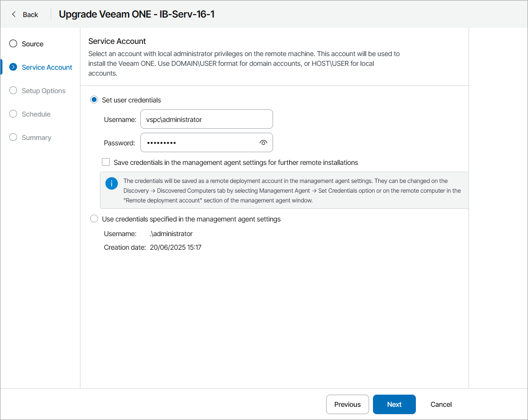Click the Source step circle icon

tap(13, 43)
